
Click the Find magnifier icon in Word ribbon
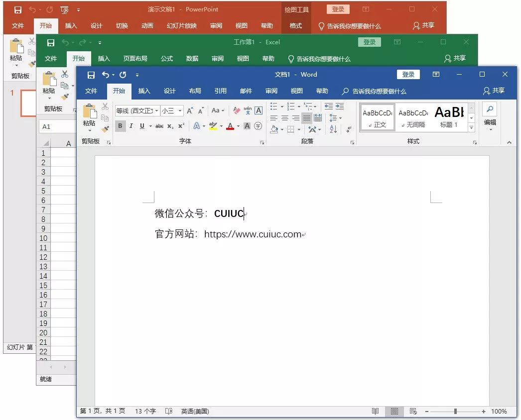[x=490, y=109]
